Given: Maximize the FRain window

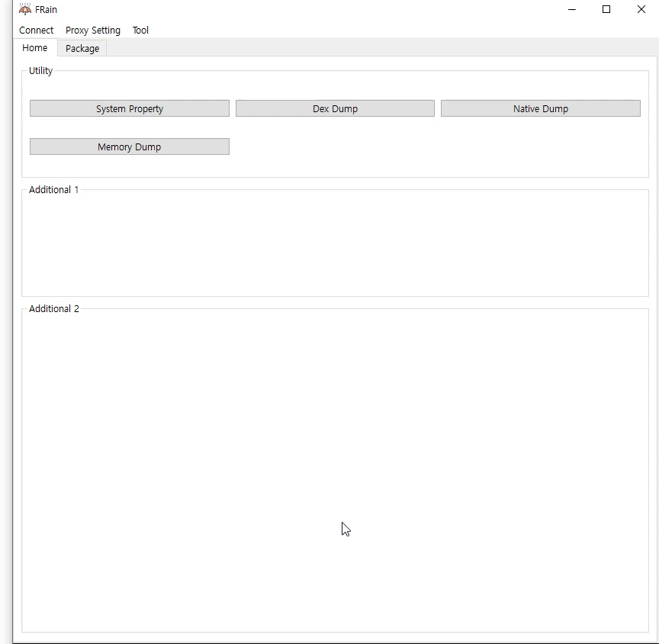Looking at the screenshot, I should pyautogui.click(x=606, y=9).
